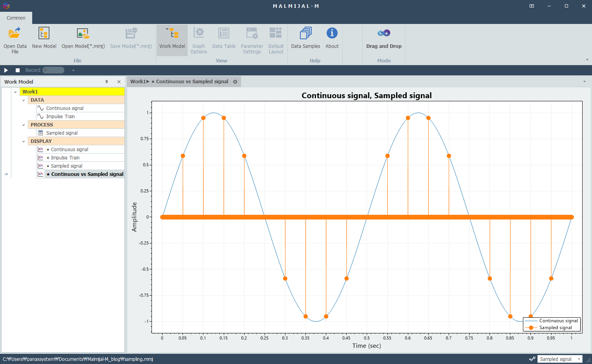
Task: Collapse the DISPLAY group
Action: [24, 141]
